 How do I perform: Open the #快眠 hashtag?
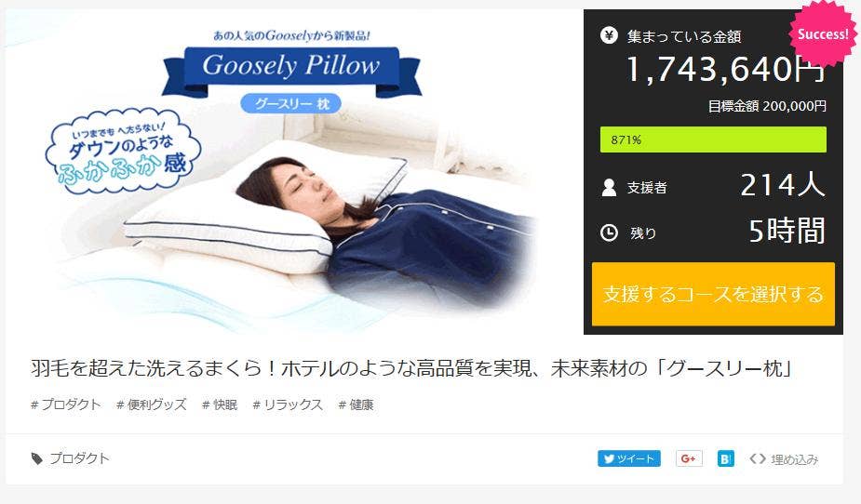pos(220,405)
